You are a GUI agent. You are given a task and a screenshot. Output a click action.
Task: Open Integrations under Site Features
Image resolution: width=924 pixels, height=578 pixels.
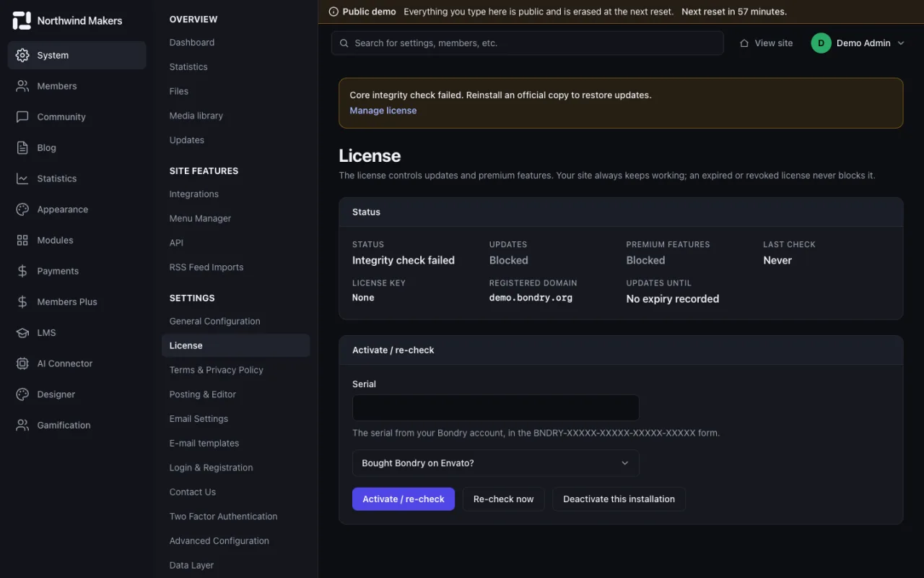point(194,194)
